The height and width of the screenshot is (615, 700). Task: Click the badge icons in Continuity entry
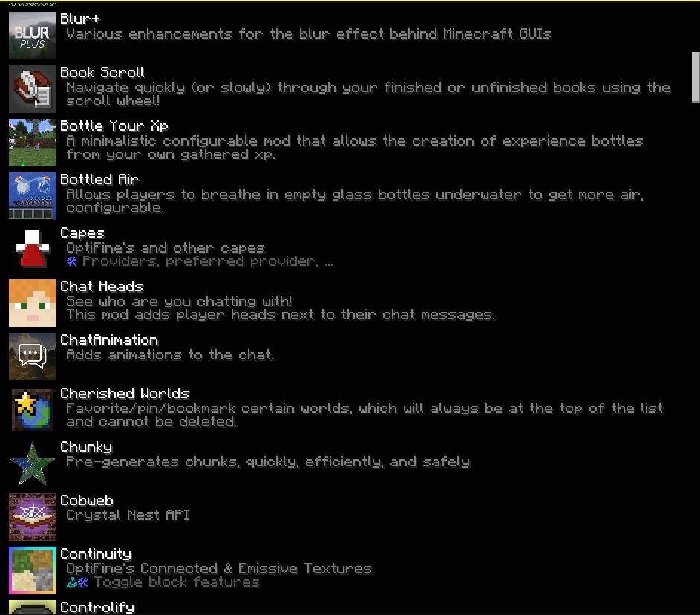[x=78, y=582]
